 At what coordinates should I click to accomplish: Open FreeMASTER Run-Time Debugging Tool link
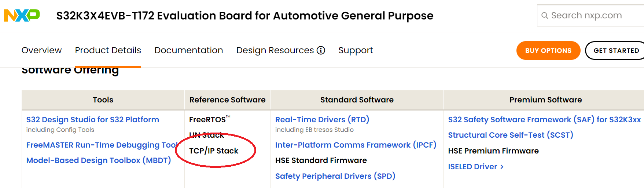(x=101, y=145)
